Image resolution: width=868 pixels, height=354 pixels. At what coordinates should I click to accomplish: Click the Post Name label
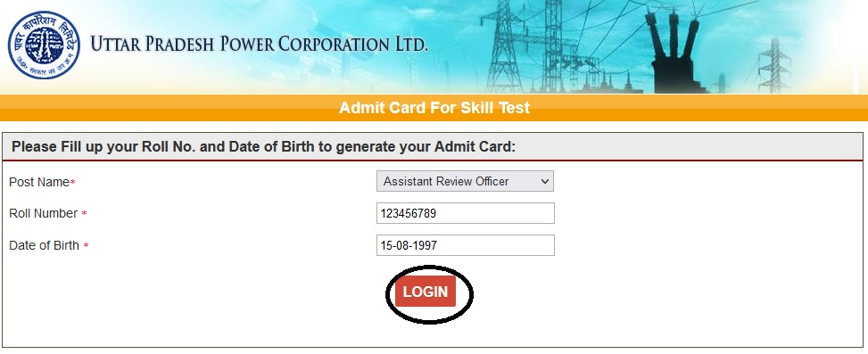click(38, 182)
